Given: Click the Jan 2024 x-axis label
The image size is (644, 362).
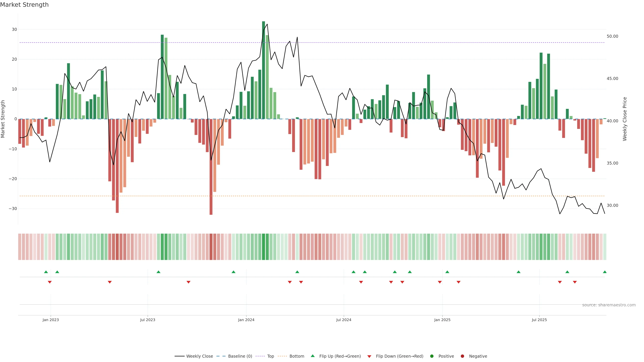Looking at the screenshot, I should point(246,320).
